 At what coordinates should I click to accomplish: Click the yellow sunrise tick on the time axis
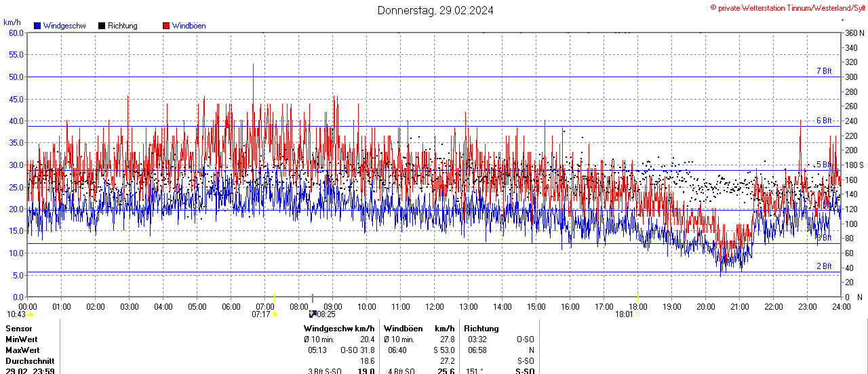point(274,298)
